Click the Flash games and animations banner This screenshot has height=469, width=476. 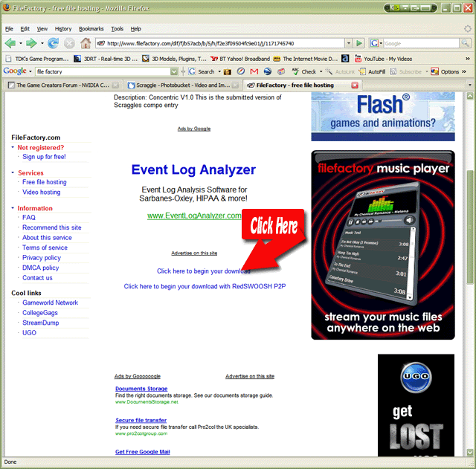tap(383, 117)
